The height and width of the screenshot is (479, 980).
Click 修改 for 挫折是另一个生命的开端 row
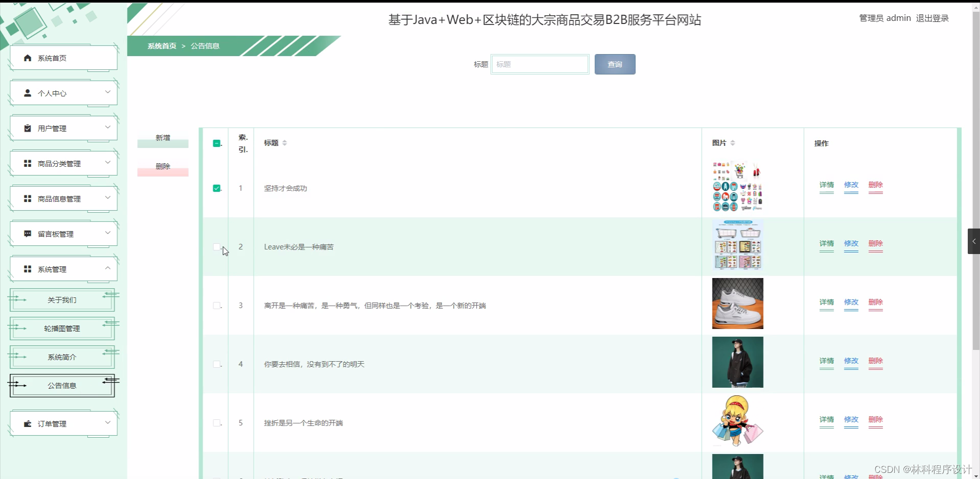pyautogui.click(x=851, y=420)
